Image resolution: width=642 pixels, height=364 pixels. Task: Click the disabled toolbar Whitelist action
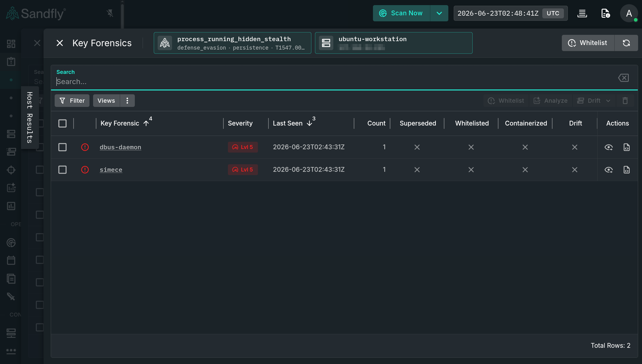506,101
